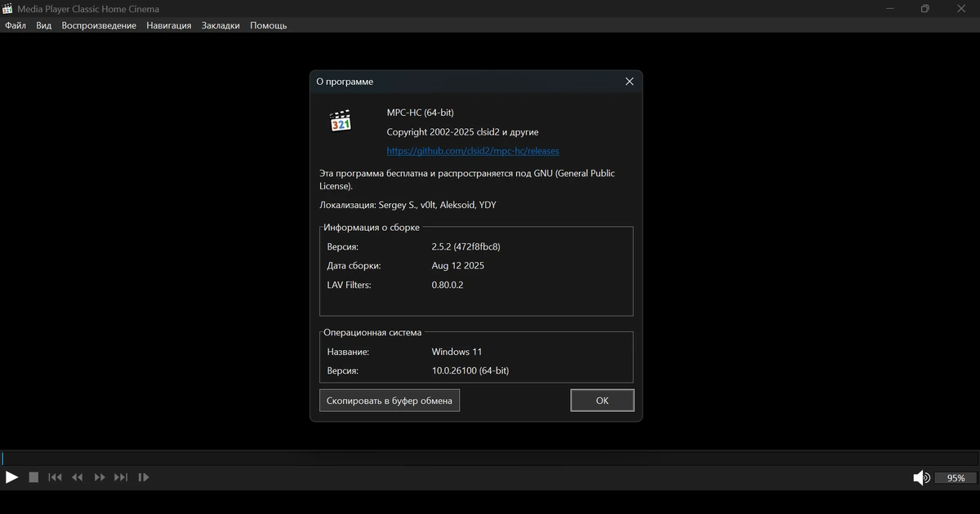The width and height of the screenshot is (980, 514).
Task: Step forward one frame
Action: tap(144, 477)
